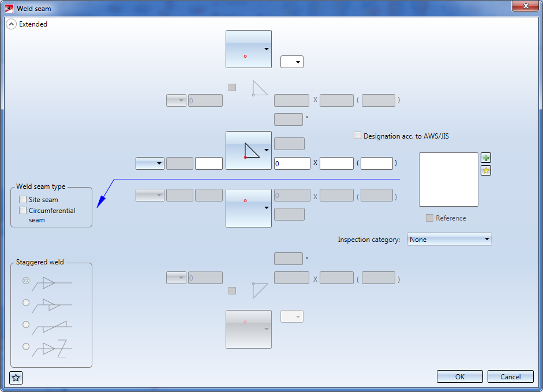Click the green plus add icon
This screenshot has width=543, height=392.
486,158
